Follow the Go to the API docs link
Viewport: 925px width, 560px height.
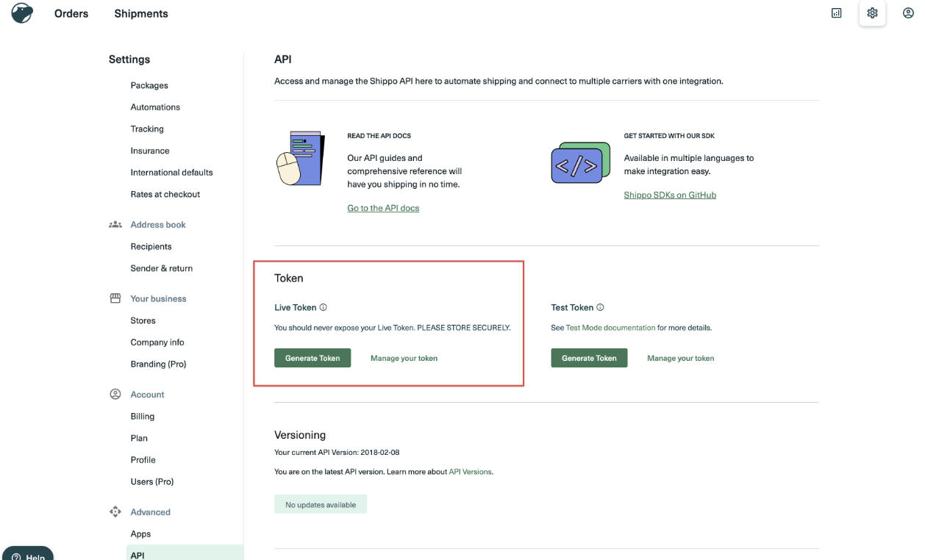383,208
